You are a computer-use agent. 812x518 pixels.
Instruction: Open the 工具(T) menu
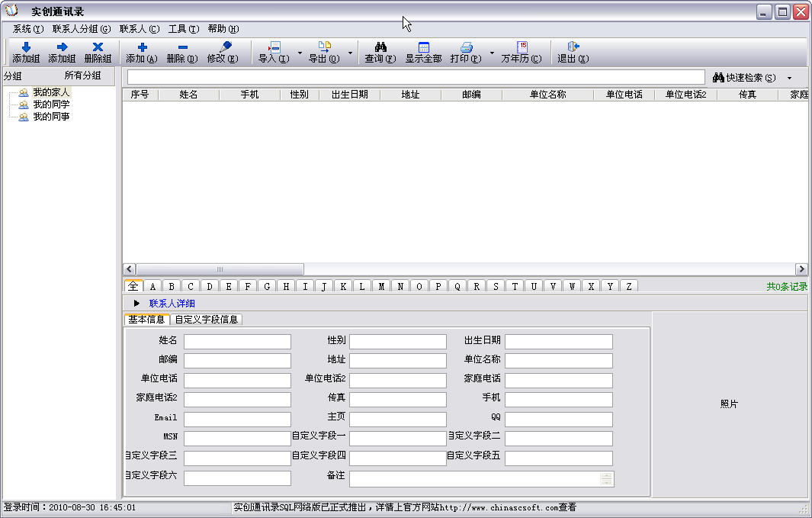click(183, 29)
